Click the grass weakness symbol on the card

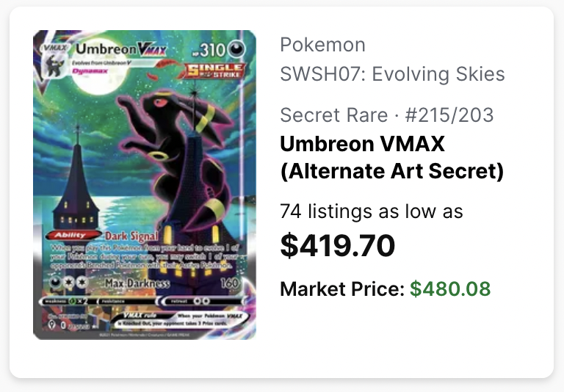coord(71,302)
